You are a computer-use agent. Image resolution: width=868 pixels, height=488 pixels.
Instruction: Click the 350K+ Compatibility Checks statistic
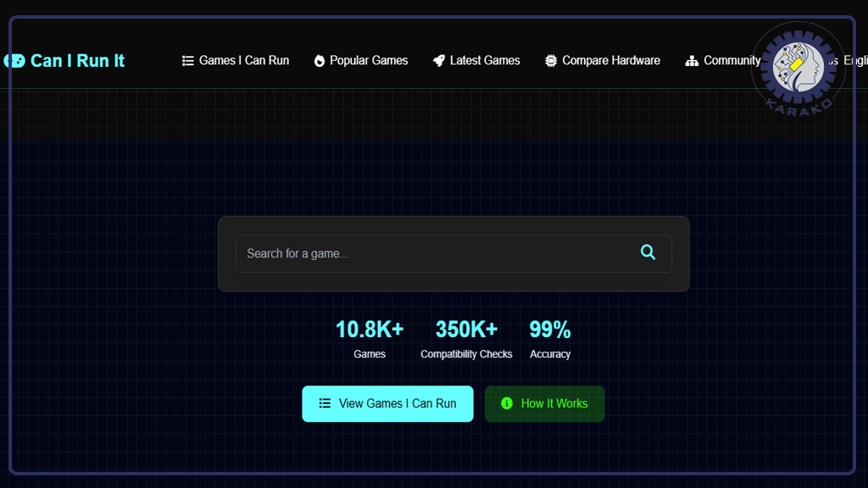pyautogui.click(x=466, y=339)
